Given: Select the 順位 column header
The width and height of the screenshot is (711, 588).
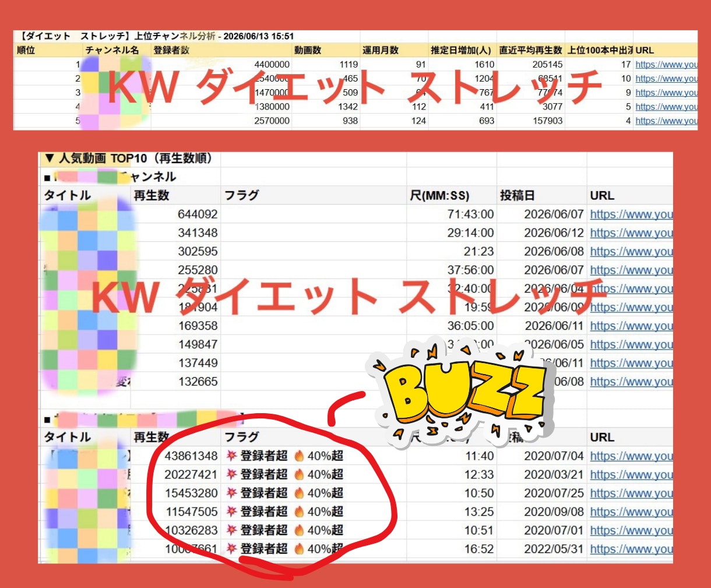Looking at the screenshot, I should tap(26, 51).
